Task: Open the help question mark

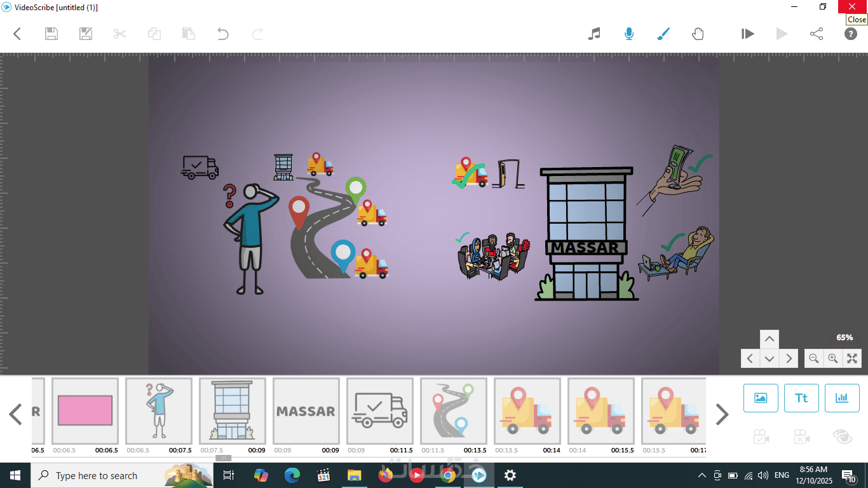Action: click(x=851, y=34)
